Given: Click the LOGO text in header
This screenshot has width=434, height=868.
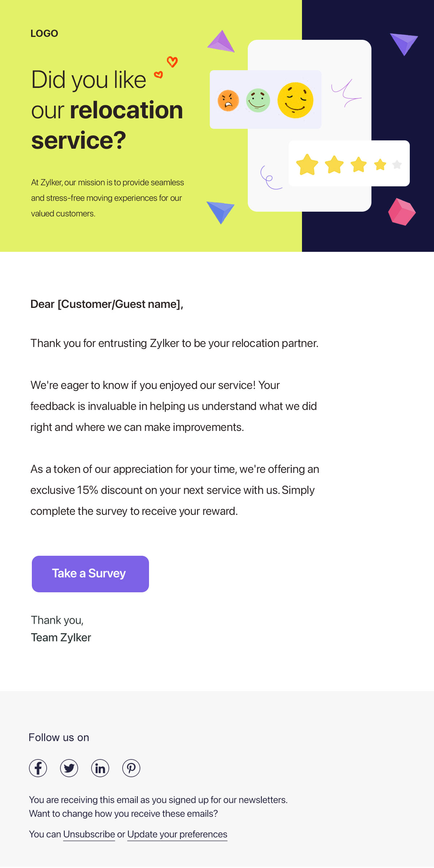Looking at the screenshot, I should (44, 33).
